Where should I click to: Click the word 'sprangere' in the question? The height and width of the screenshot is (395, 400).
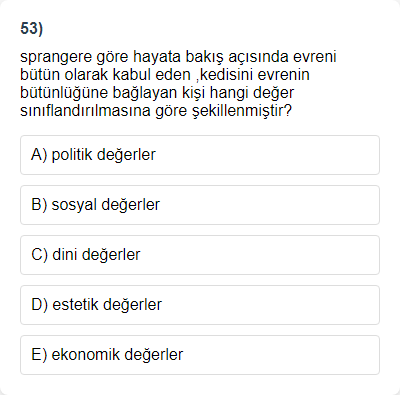tap(56, 57)
